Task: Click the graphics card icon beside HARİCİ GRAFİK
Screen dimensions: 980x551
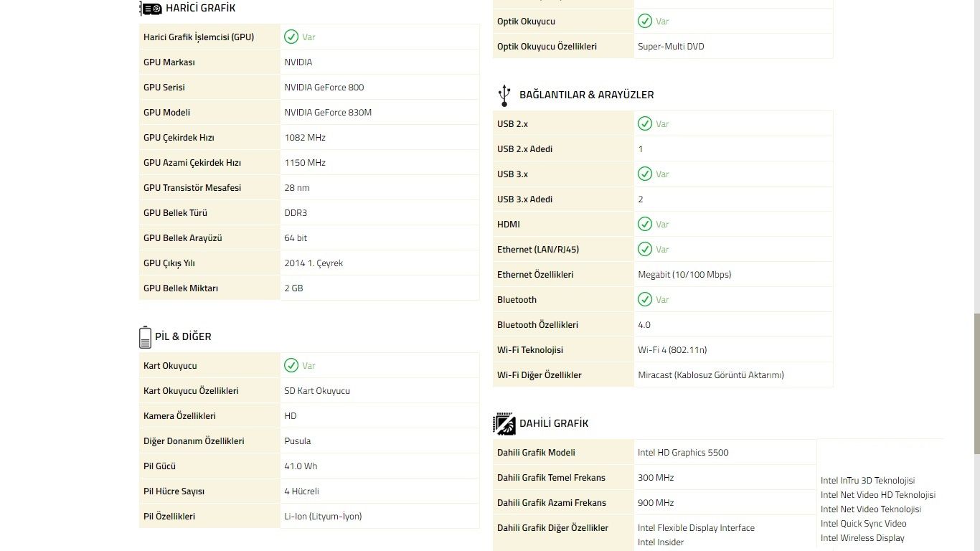Action: pyautogui.click(x=151, y=9)
